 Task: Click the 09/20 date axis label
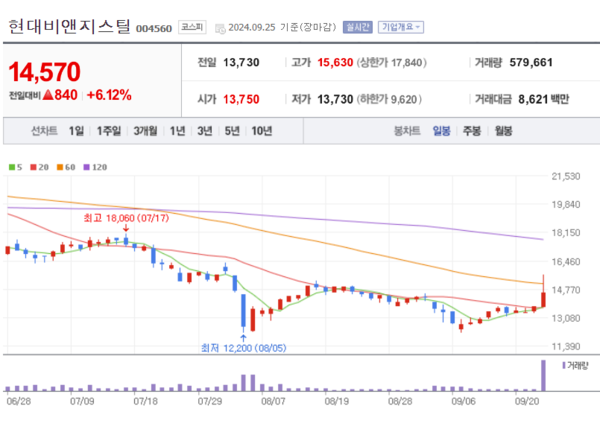pyautogui.click(x=527, y=402)
